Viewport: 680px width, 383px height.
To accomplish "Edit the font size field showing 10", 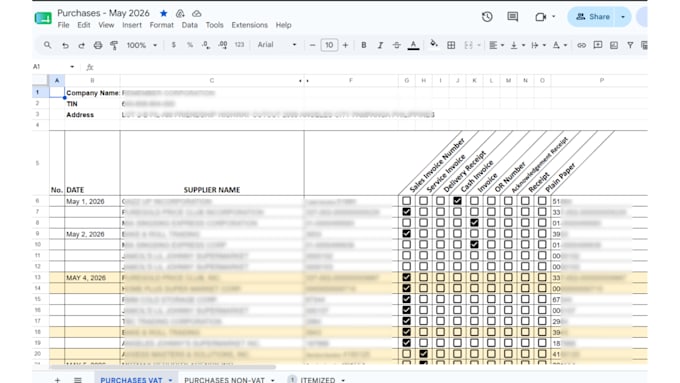I will pos(329,45).
